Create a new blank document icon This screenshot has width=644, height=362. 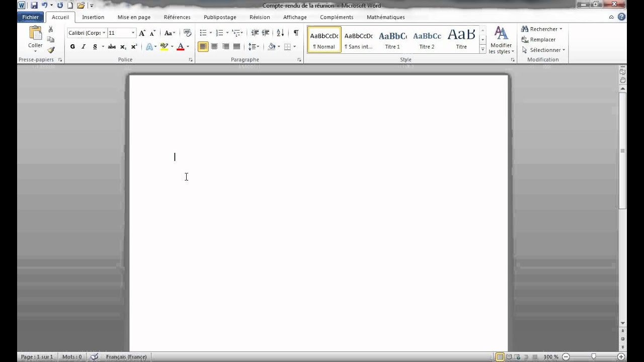pos(70,6)
